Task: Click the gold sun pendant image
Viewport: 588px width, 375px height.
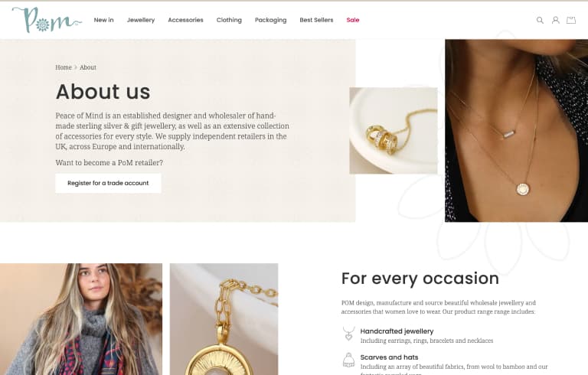Action: (x=224, y=319)
